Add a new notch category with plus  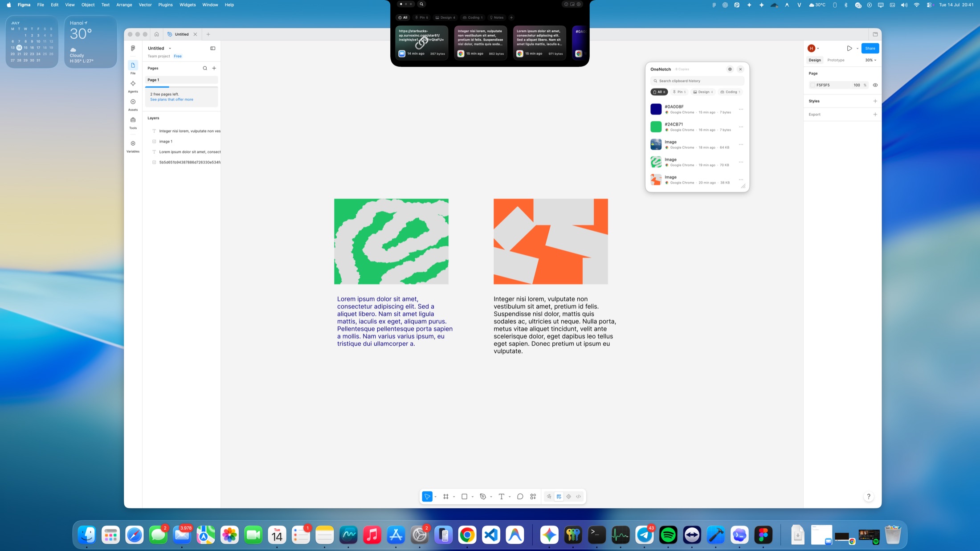pos(511,17)
